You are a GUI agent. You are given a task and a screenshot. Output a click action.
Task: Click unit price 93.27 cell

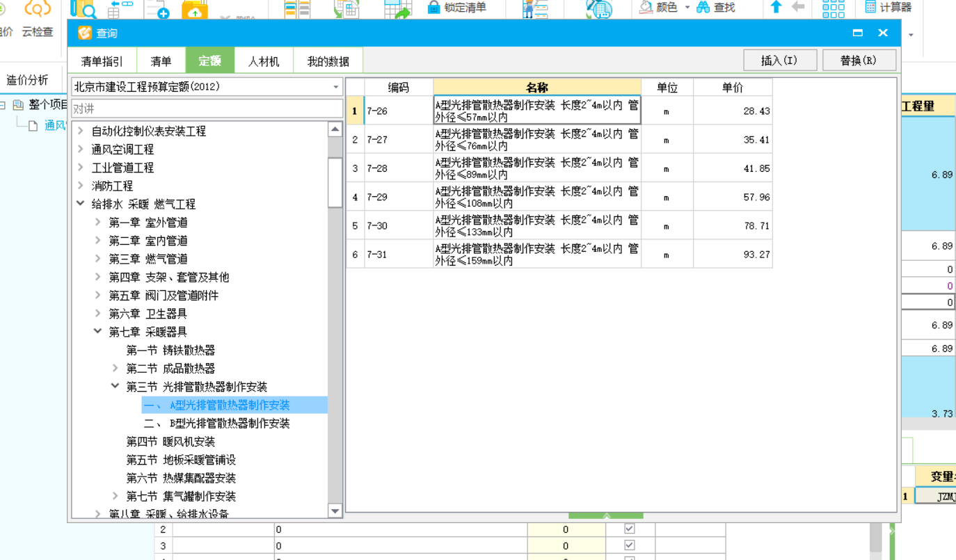[x=733, y=254]
